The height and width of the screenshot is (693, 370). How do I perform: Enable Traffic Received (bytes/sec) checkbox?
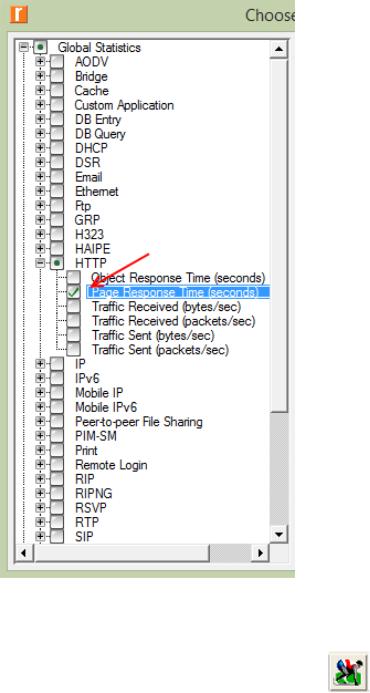pyautogui.click(x=73, y=306)
